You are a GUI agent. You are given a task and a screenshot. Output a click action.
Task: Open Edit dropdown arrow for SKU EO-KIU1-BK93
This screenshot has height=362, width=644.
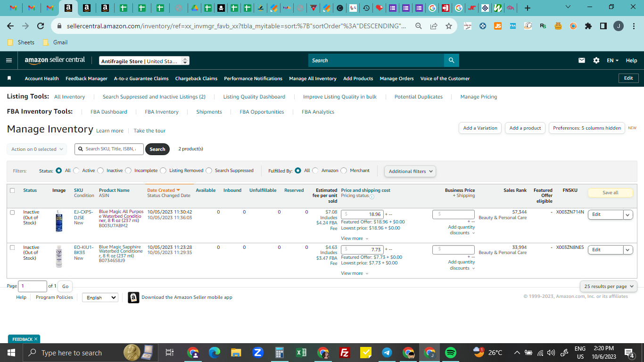(x=628, y=250)
